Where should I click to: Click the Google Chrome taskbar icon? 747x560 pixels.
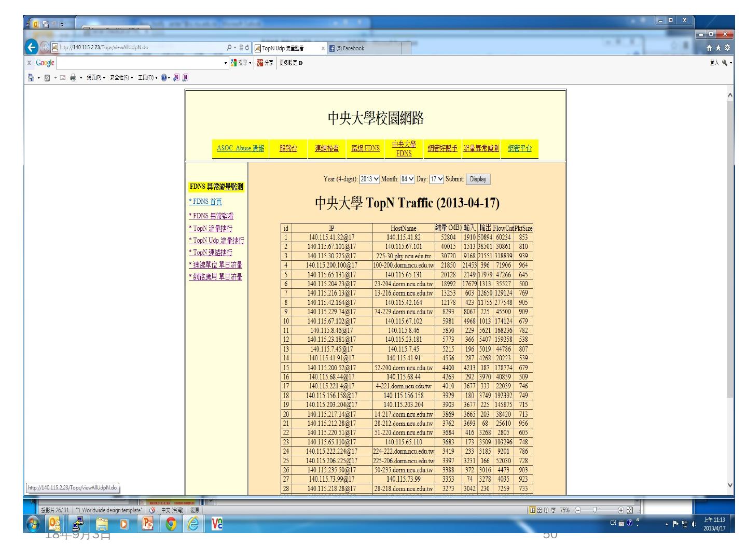[170, 524]
